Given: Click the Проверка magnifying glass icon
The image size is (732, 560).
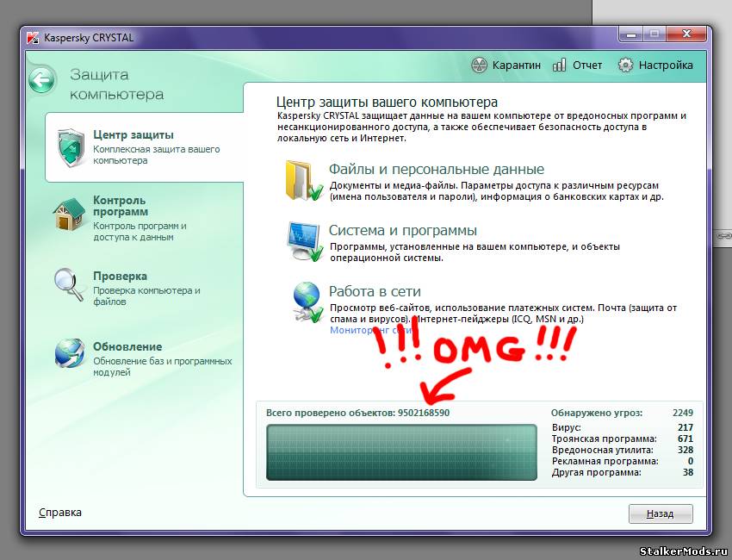Looking at the screenshot, I should 69,284.
